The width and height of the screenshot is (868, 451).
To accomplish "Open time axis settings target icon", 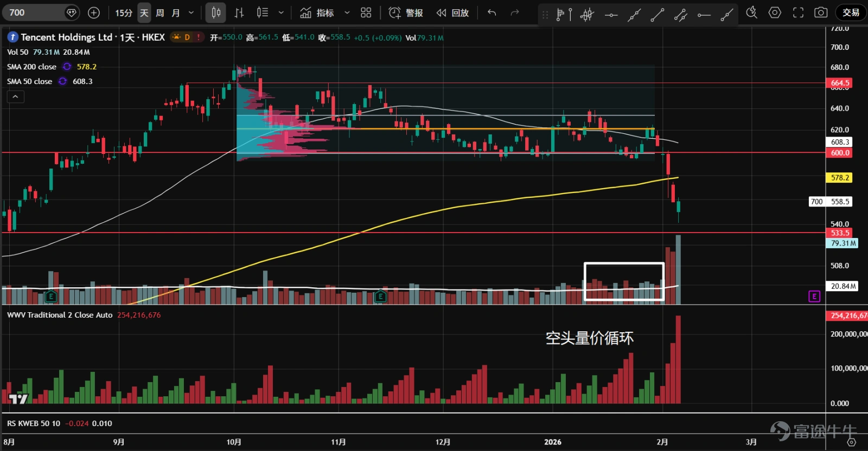I will 852,442.
